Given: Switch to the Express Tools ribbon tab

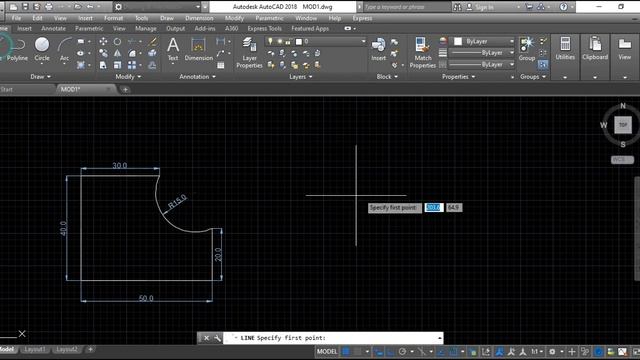Looking at the screenshot, I should pyautogui.click(x=264, y=28).
